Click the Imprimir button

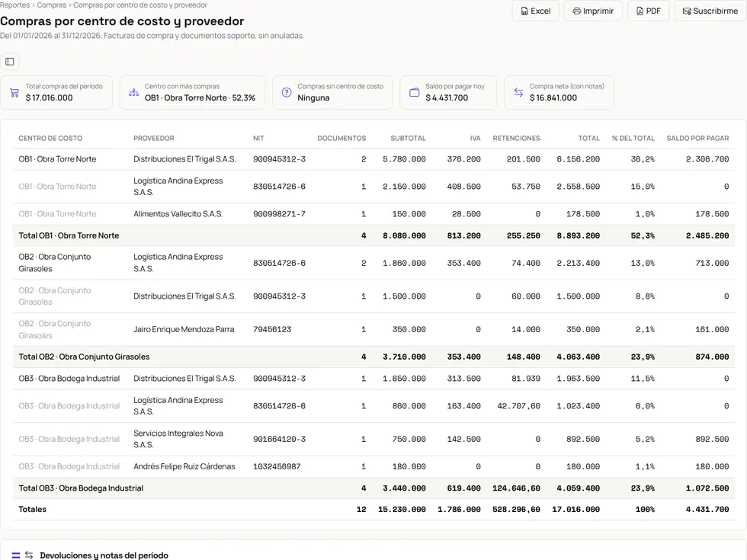point(593,11)
